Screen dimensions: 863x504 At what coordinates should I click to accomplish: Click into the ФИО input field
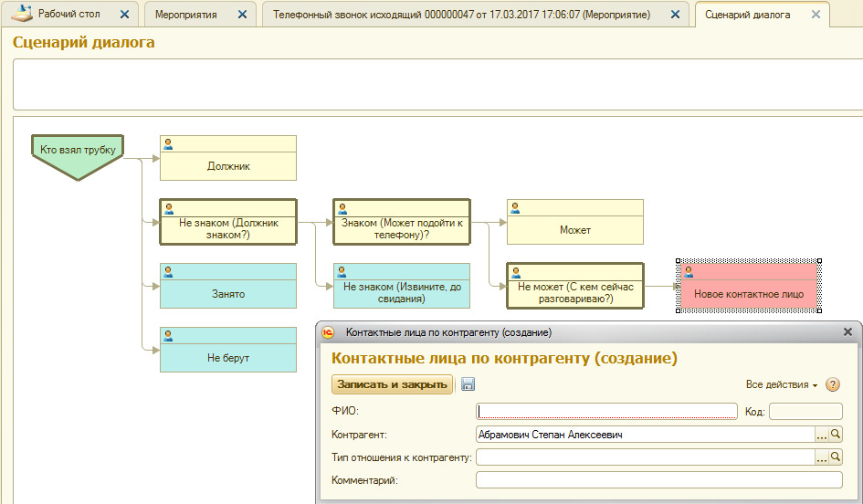[x=606, y=411]
